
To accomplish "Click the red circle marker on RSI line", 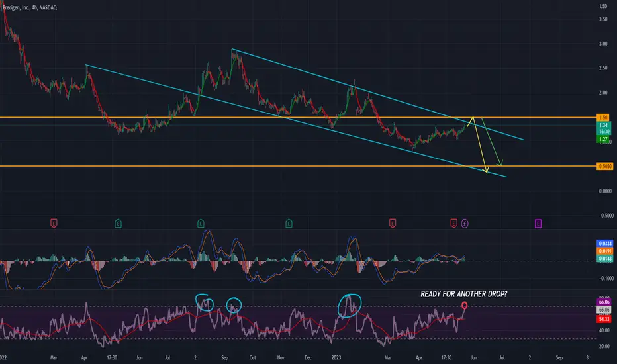I will click(x=464, y=305).
